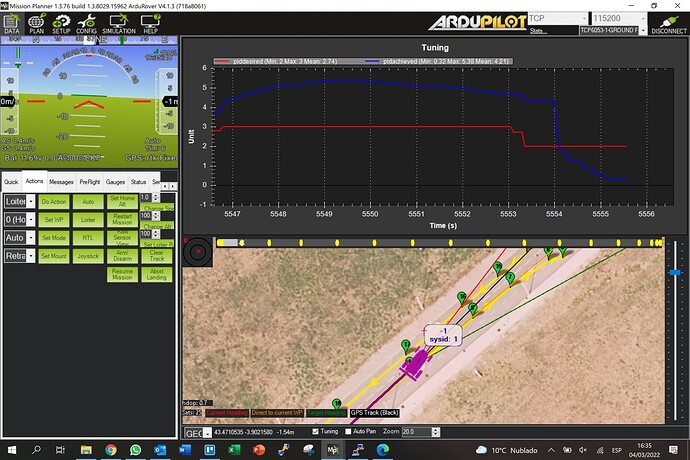Open the HELP screen
The height and width of the screenshot is (460, 690).
[x=150, y=24]
